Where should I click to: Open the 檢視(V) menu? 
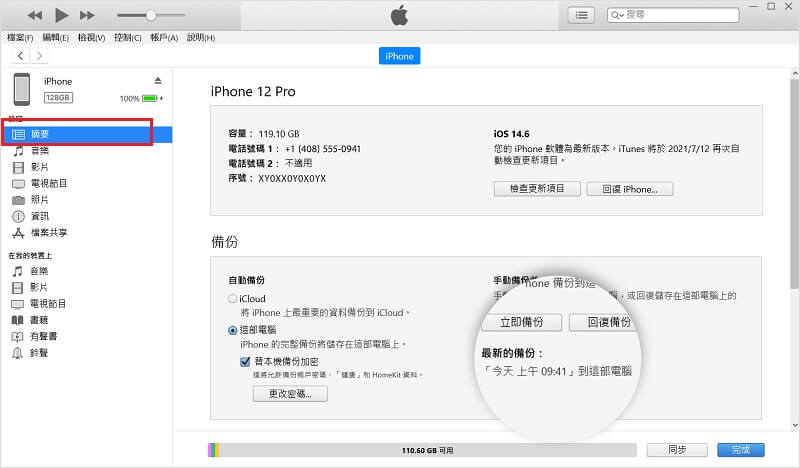click(x=91, y=37)
